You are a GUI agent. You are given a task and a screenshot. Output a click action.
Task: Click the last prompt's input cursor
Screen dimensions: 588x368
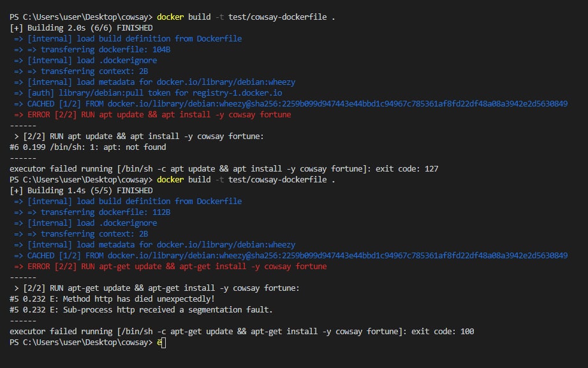163,342
